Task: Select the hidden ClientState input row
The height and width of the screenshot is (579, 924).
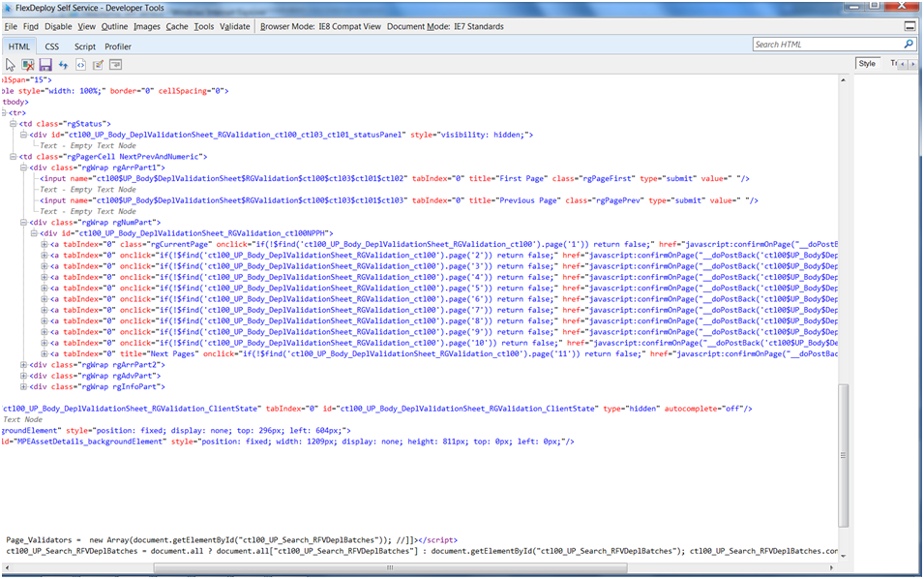Action: coord(377,409)
